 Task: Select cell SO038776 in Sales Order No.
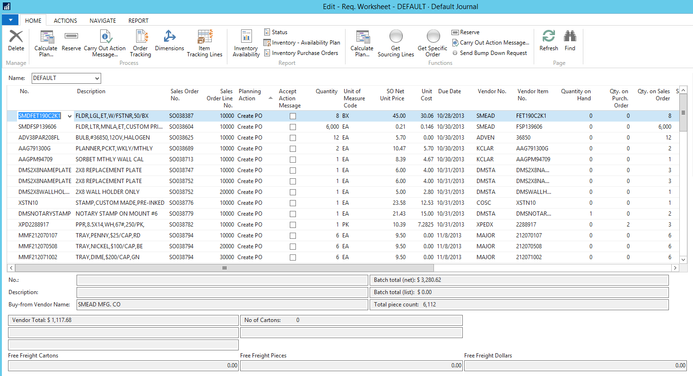click(181, 203)
